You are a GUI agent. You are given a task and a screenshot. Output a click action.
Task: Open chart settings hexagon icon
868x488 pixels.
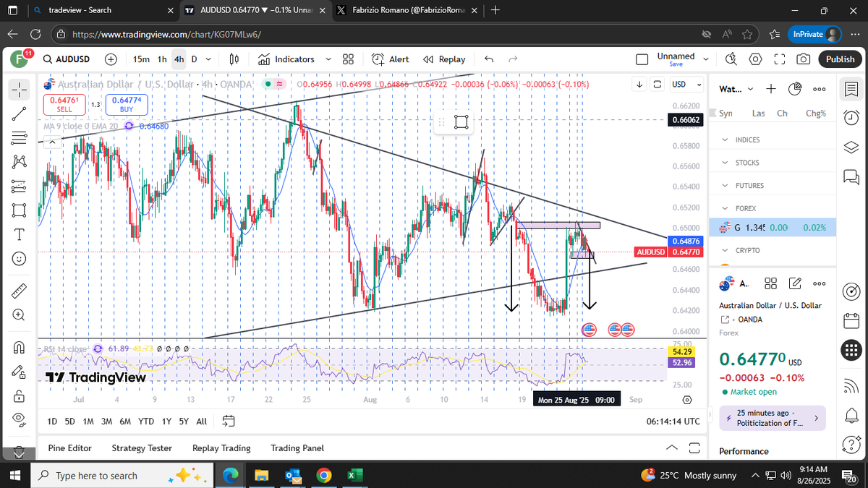[756, 59]
